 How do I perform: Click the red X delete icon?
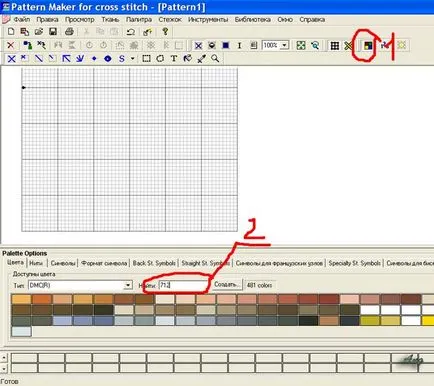[11, 45]
